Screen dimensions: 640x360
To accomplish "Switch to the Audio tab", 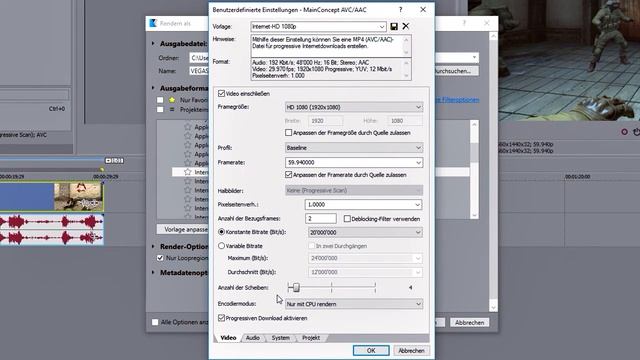I will click(253, 338).
